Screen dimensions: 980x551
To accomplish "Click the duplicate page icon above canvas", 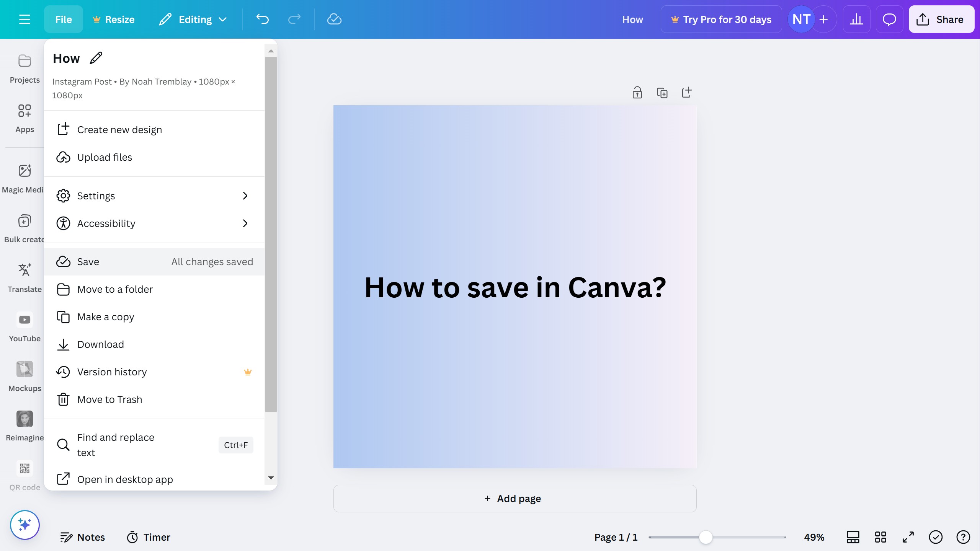I will pos(662,93).
